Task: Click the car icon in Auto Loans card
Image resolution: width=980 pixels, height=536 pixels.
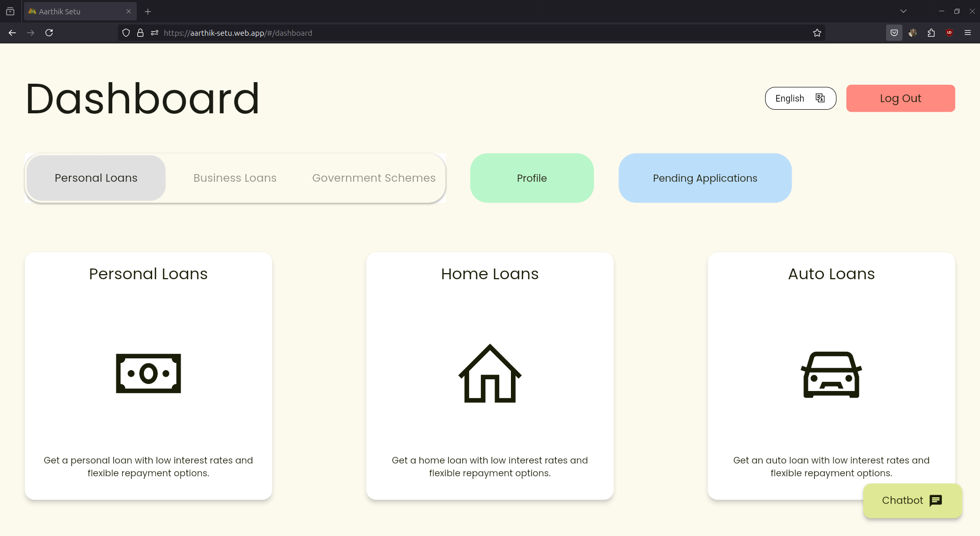Action: [x=831, y=375]
